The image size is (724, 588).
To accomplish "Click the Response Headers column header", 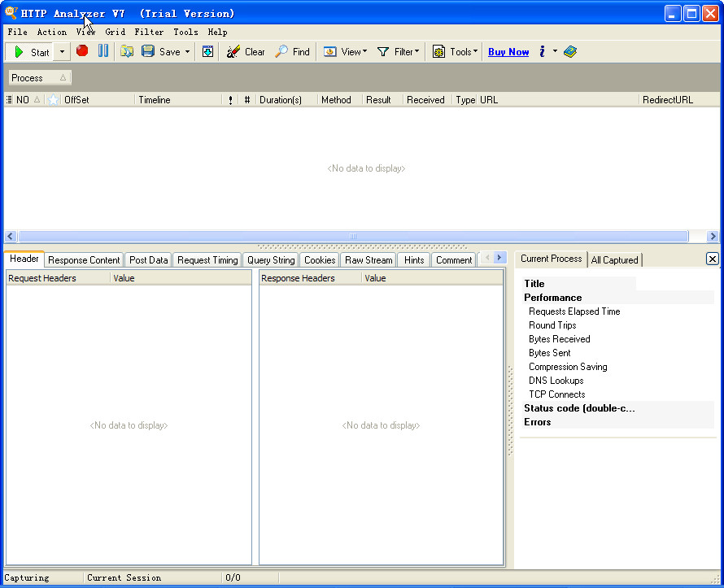I will (310, 278).
